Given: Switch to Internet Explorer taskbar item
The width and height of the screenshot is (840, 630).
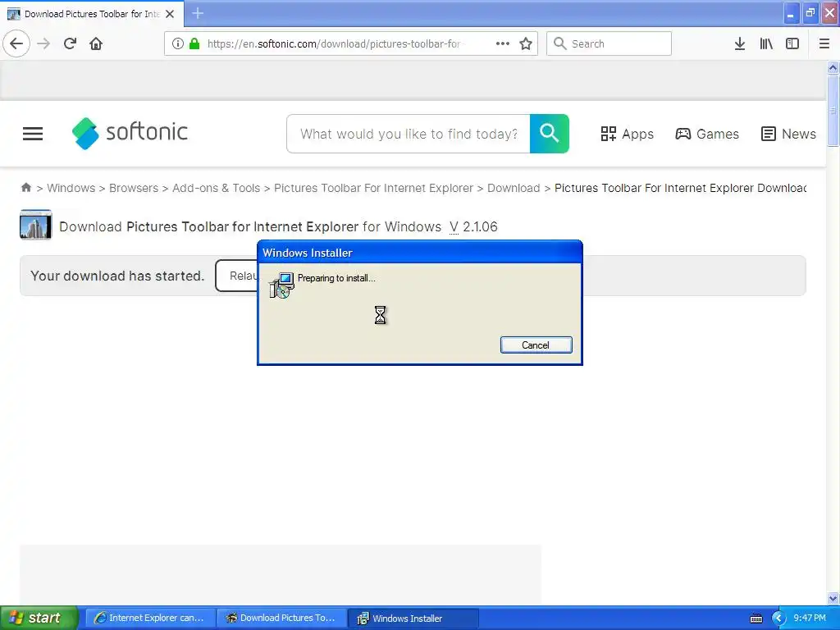Looking at the screenshot, I should point(150,618).
